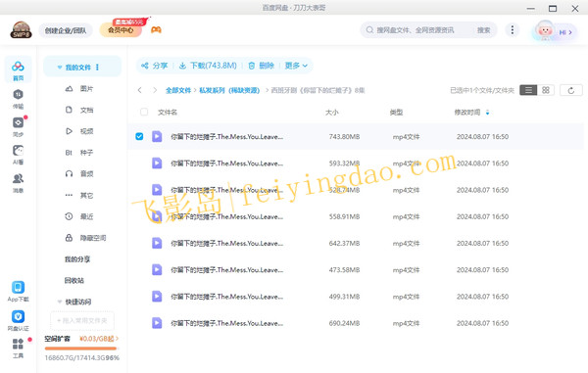Click the game controller icon in header
The image size is (588, 373).
[156, 30]
